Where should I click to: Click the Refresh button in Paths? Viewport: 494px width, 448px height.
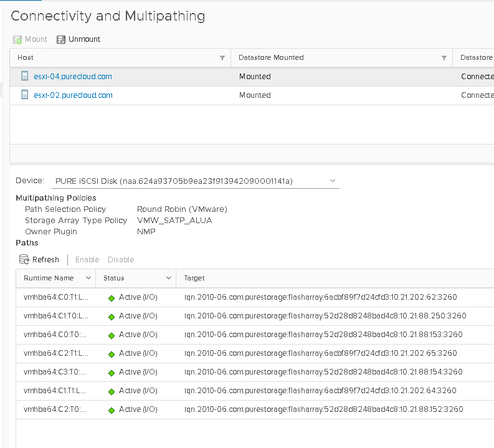click(45, 260)
